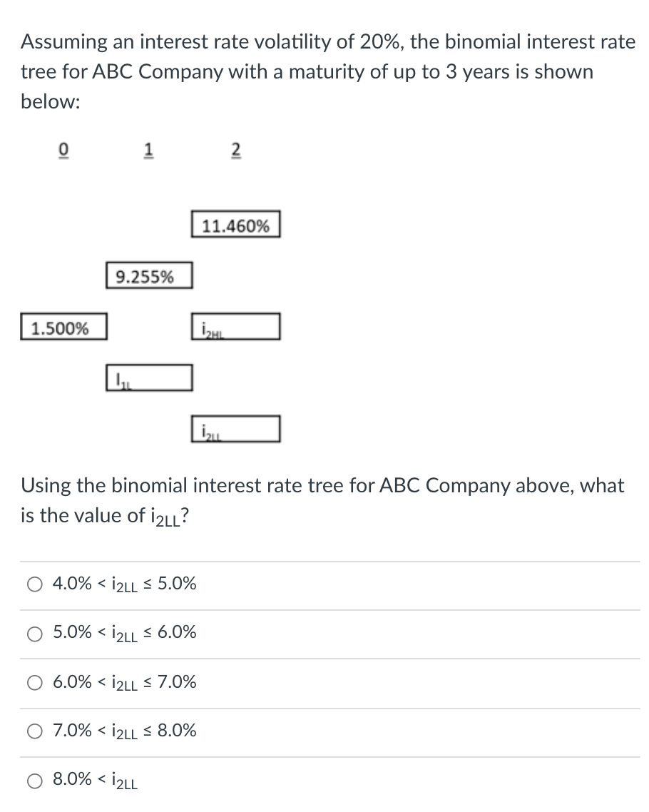
Task: Click the answer row containing 8.0% < i2LL
Action: (93, 781)
